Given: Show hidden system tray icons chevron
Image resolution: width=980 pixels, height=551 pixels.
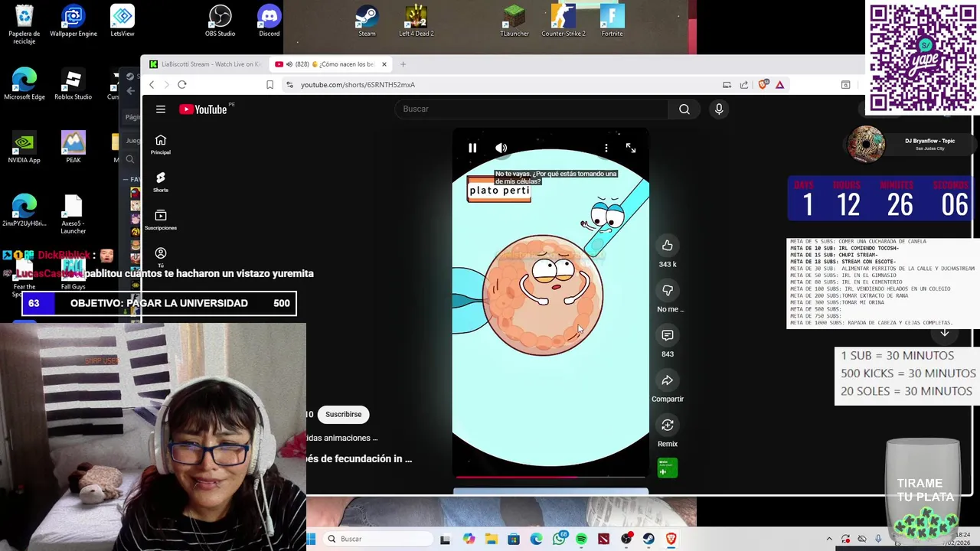Looking at the screenshot, I should (x=829, y=539).
